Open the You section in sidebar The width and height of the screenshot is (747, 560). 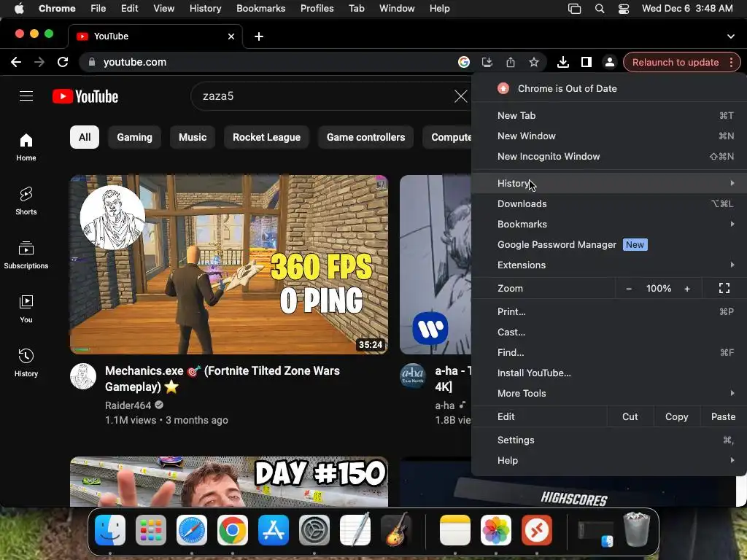pyautogui.click(x=26, y=309)
